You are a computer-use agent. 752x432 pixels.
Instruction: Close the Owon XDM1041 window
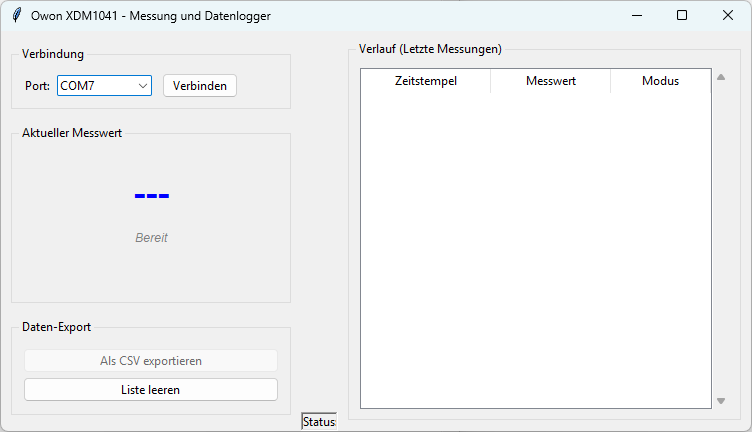(x=728, y=15)
